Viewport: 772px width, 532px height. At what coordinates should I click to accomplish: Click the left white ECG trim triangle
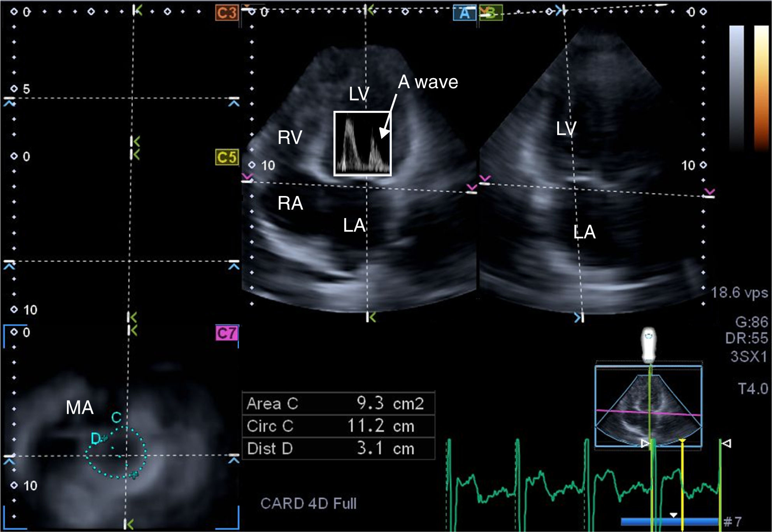pyautogui.click(x=645, y=443)
